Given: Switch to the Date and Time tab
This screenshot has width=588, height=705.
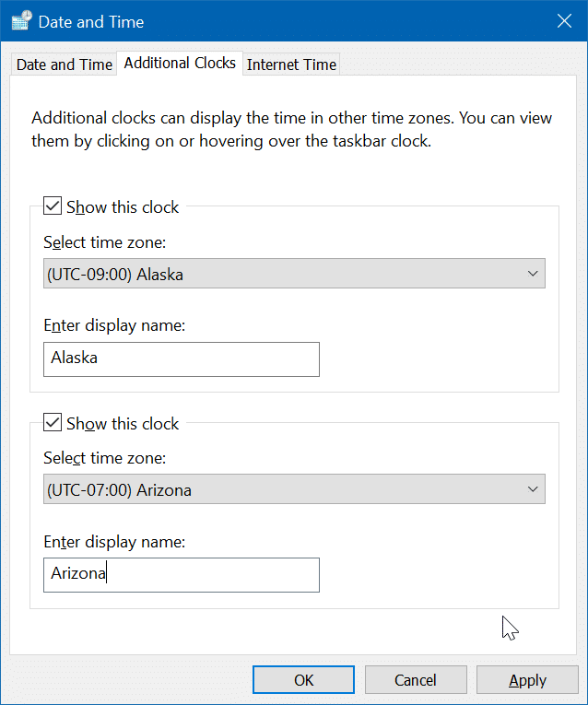Looking at the screenshot, I should point(64,65).
